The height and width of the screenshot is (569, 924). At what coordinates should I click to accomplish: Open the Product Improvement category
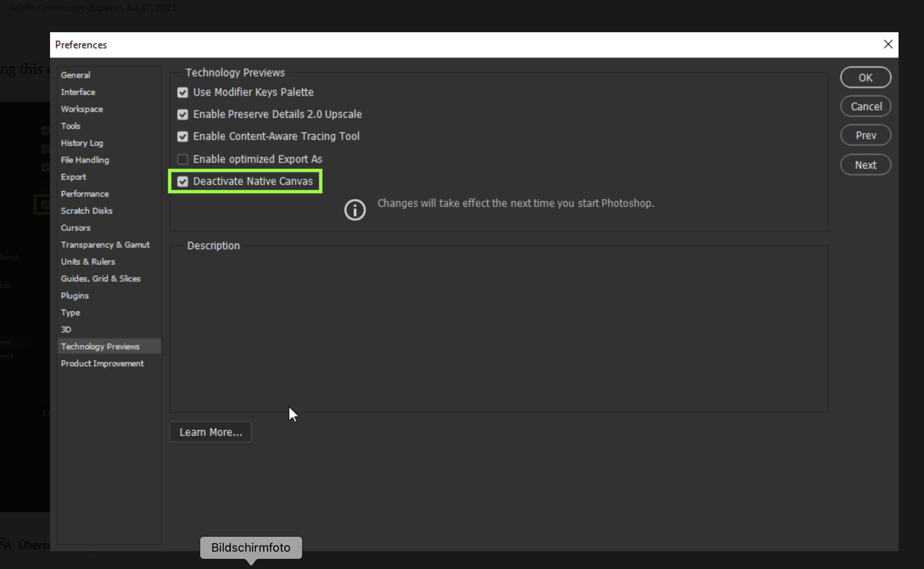coord(102,363)
